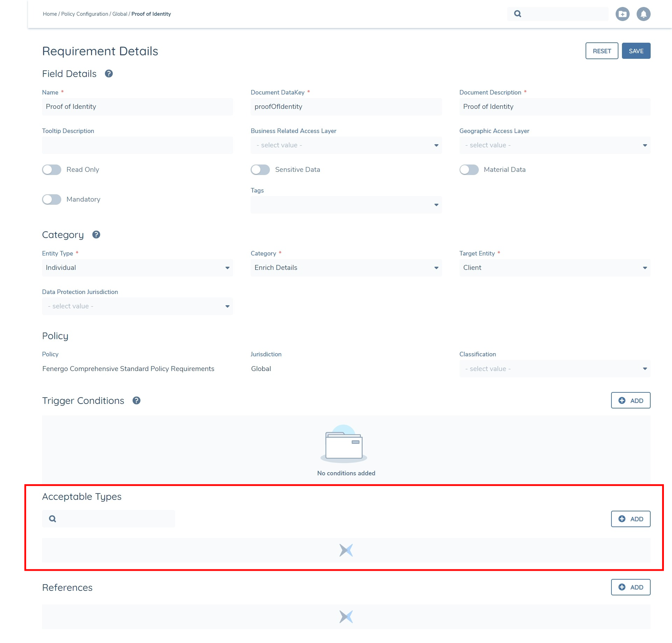This screenshot has width=672, height=643.
Task: Open the Entity Type dropdown
Action: click(137, 268)
